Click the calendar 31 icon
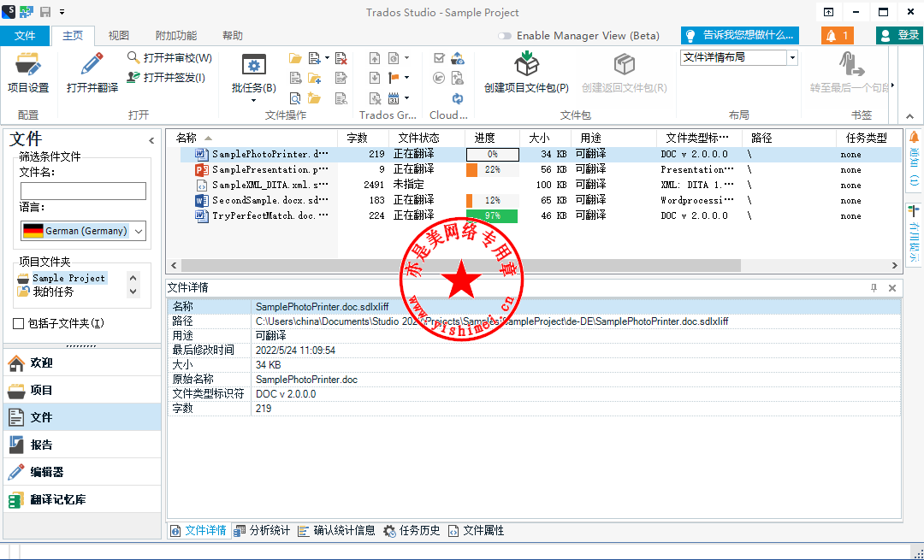 pos(394,97)
